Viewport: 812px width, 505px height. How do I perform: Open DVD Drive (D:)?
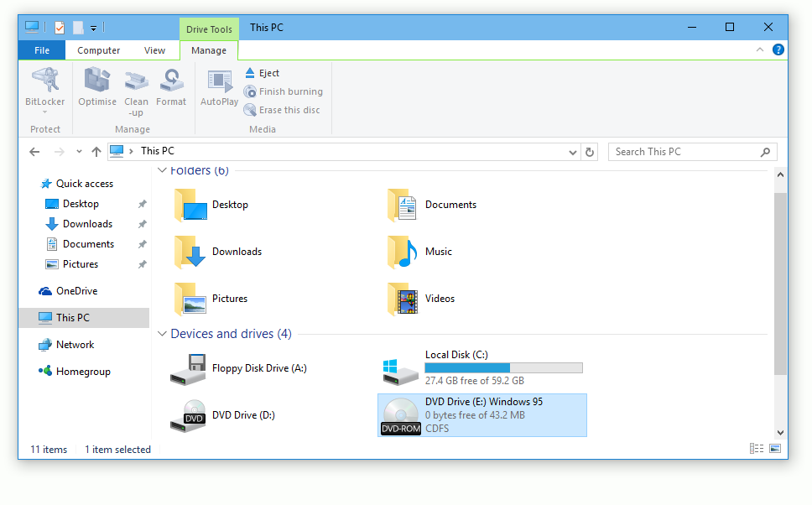coord(223,415)
